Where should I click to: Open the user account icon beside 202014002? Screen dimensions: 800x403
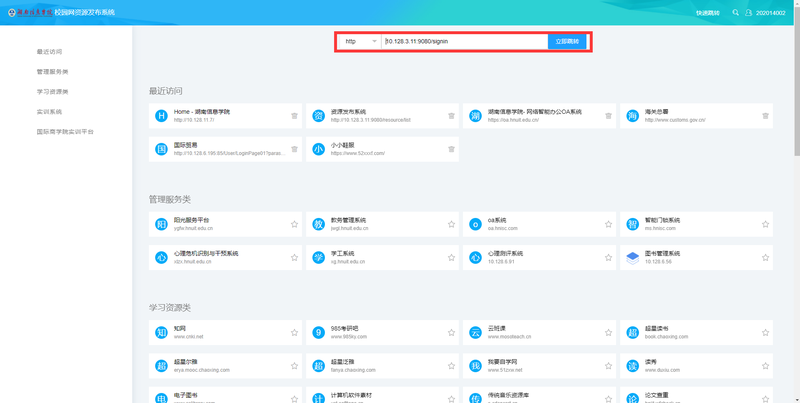[x=748, y=12]
